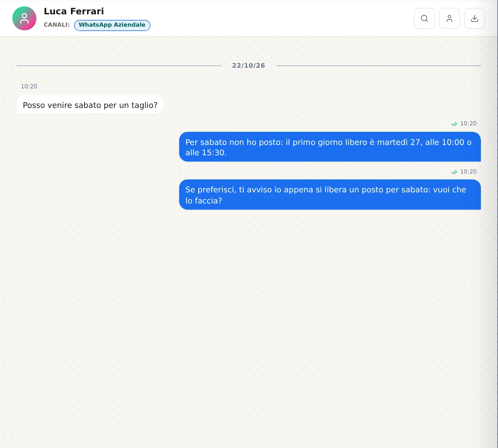
Task: Open the contact profile icon
Action: point(449,18)
